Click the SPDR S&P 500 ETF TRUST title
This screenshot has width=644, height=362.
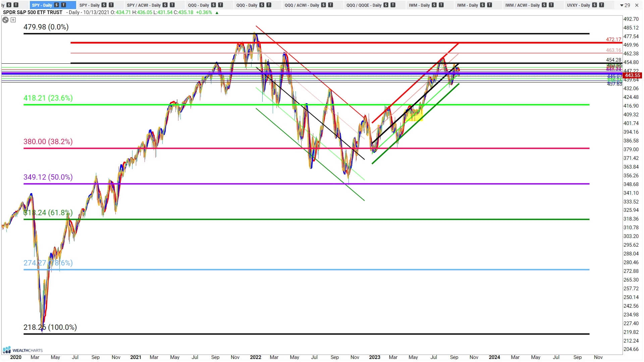tap(33, 12)
